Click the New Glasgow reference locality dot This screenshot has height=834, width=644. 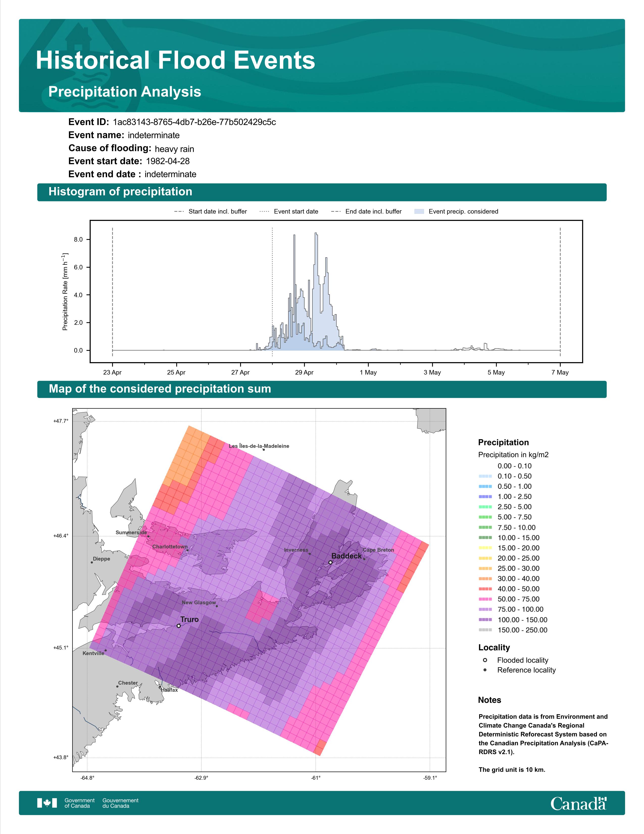pos(217,606)
